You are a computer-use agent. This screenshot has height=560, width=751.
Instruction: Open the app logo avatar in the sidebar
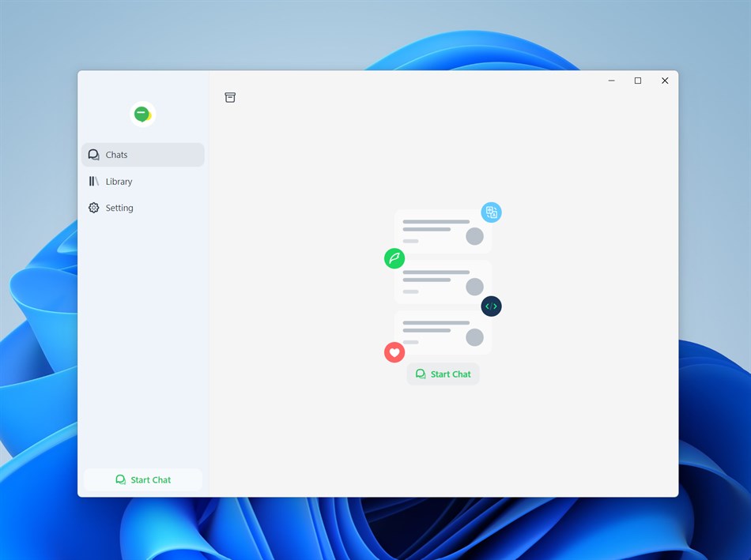142,114
